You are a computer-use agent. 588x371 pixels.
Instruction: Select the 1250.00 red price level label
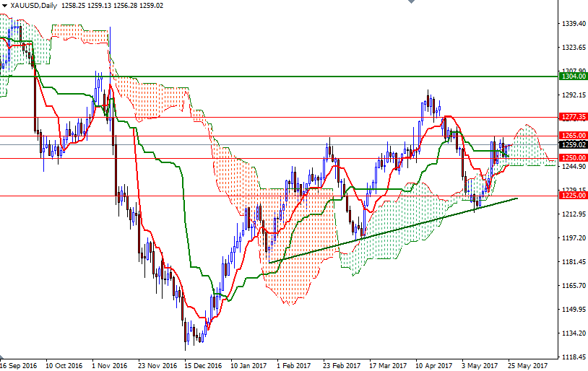coord(574,158)
